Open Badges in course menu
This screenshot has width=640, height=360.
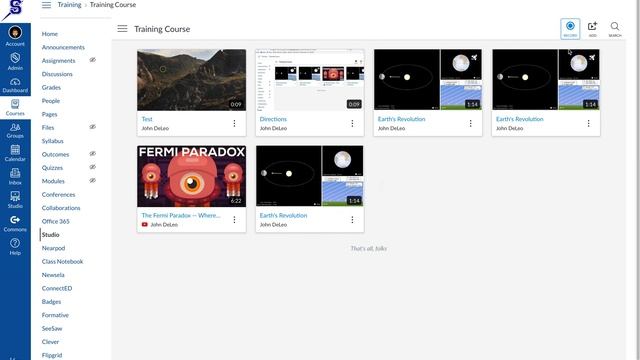pyautogui.click(x=51, y=302)
